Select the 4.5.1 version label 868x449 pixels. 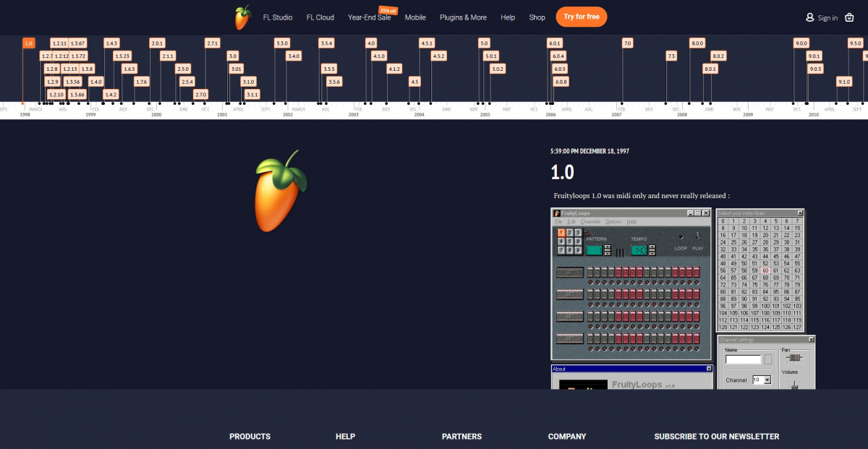coord(427,43)
